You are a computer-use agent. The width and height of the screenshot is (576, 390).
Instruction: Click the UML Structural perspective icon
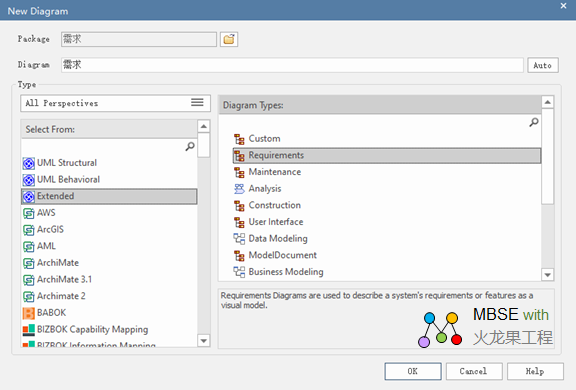(x=29, y=163)
